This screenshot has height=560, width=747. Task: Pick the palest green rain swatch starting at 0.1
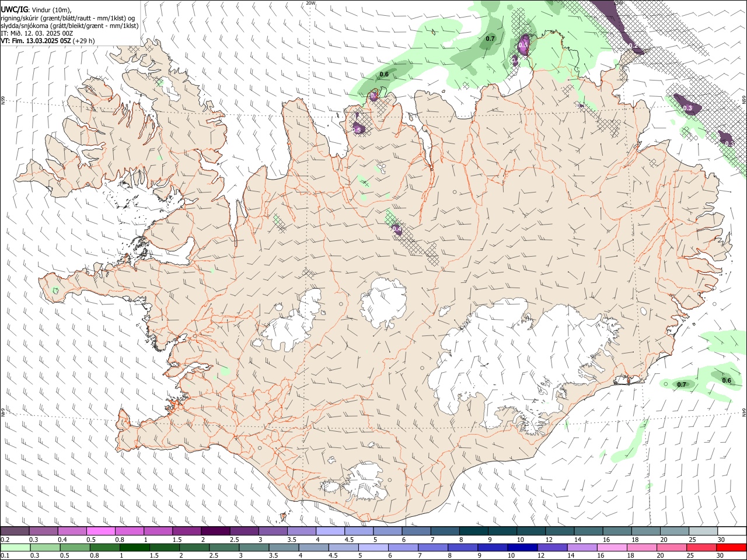coord(15,547)
